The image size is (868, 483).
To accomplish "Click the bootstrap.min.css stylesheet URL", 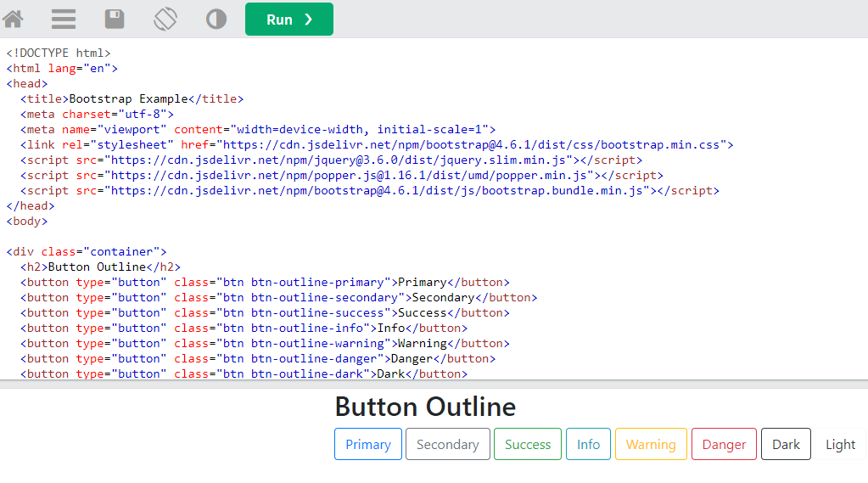I will click(x=473, y=145).
